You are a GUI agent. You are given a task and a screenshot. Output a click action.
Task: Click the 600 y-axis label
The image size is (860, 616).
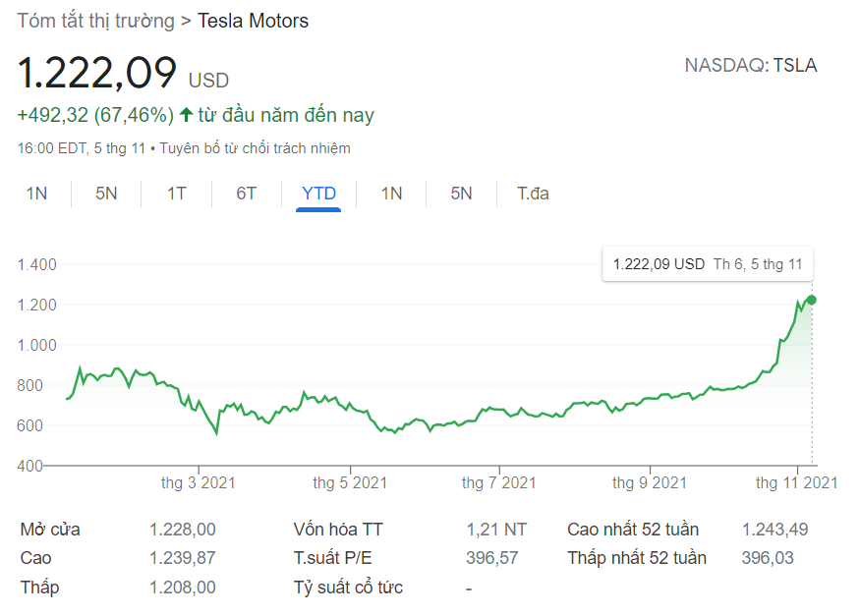tap(29, 425)
